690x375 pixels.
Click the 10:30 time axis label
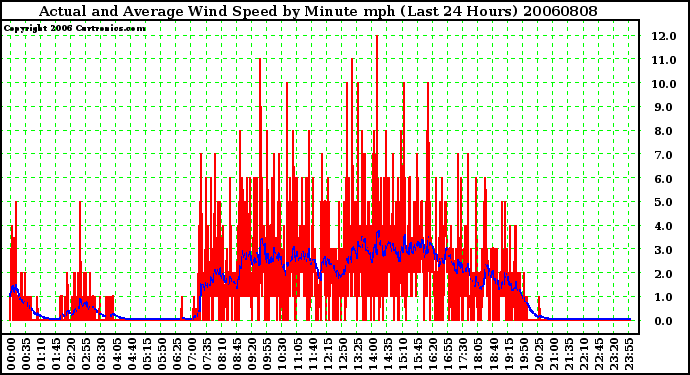click(x=282, y=354)
